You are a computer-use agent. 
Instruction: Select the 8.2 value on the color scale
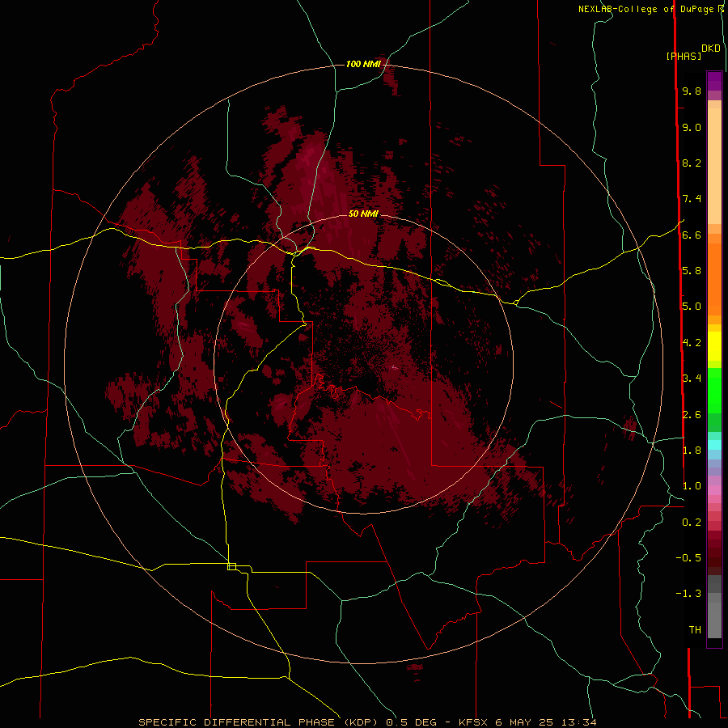[x=692, y=163]
